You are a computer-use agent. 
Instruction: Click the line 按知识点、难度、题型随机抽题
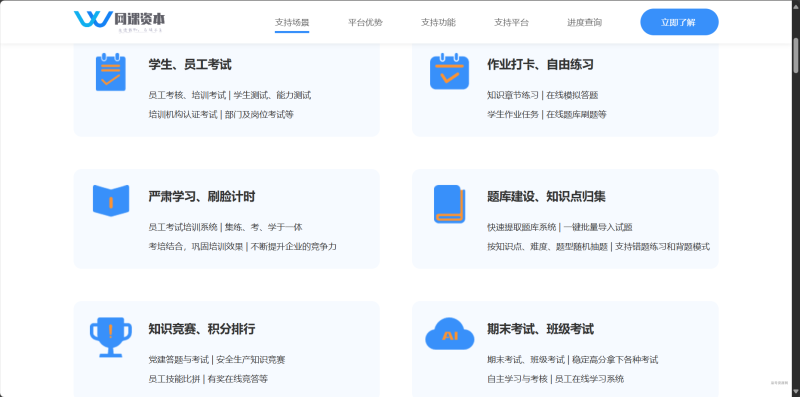(547, 246)
